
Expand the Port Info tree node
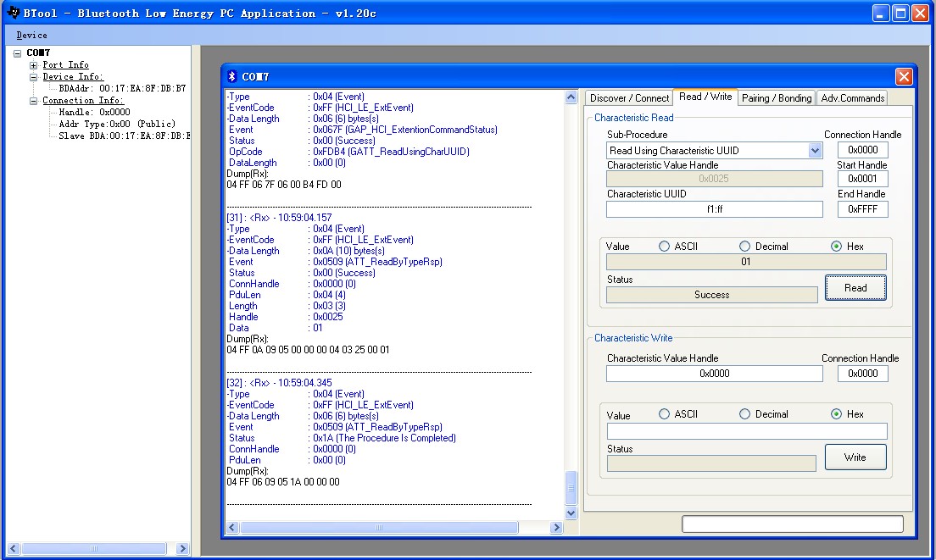point(33,65)
